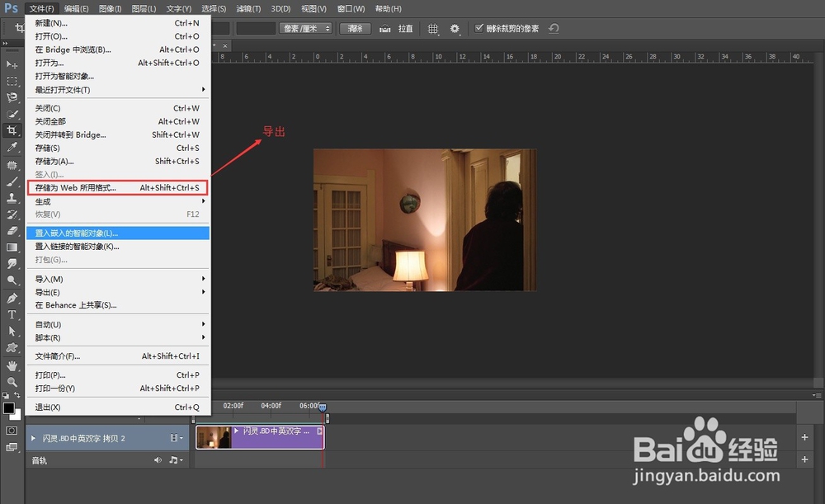This screenshot has height=504, width=825.
Task: Select the Dodge tool
Action: coord(12,280)
